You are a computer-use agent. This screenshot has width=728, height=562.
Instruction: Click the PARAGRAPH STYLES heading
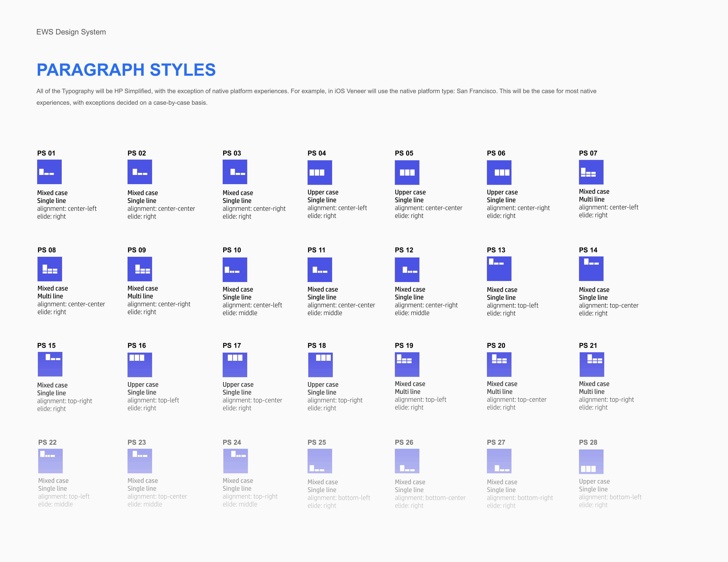pos(126,70)
